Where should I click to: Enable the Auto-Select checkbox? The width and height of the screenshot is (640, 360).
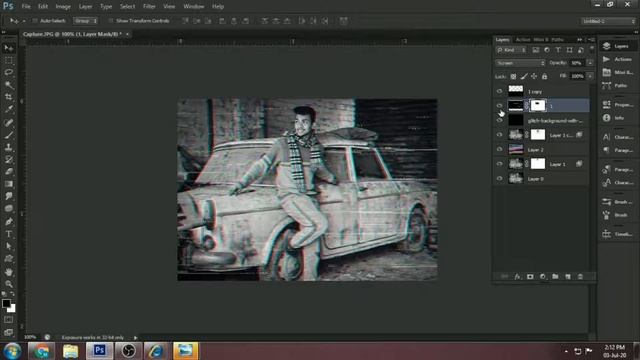click(35, 20)
